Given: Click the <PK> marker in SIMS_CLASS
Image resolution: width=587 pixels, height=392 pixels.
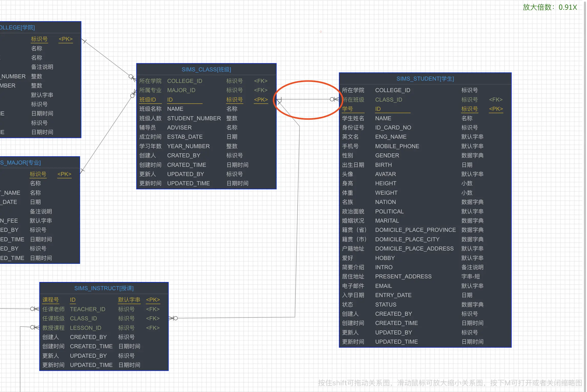Looking at the screenshot, I should (261, 100).
